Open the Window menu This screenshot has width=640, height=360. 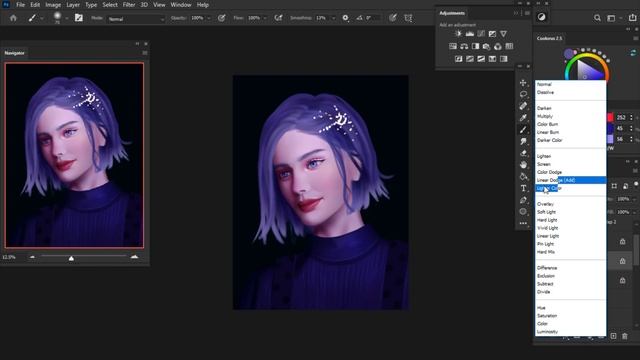click(181, 5)
